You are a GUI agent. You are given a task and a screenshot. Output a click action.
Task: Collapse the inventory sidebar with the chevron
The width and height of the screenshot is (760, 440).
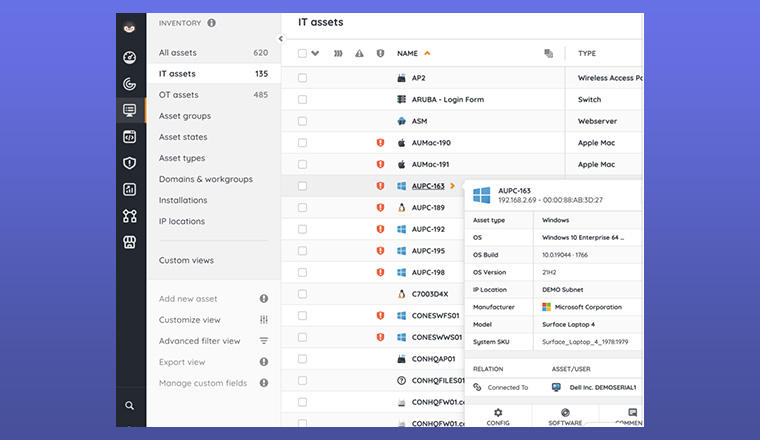tap(280, 39)
